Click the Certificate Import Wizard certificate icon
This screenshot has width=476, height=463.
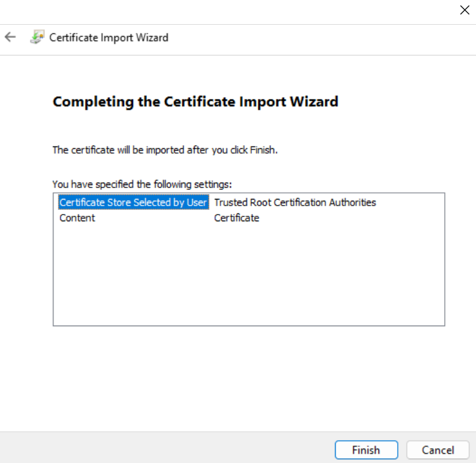pyautogui.click(x=37, y=37)
